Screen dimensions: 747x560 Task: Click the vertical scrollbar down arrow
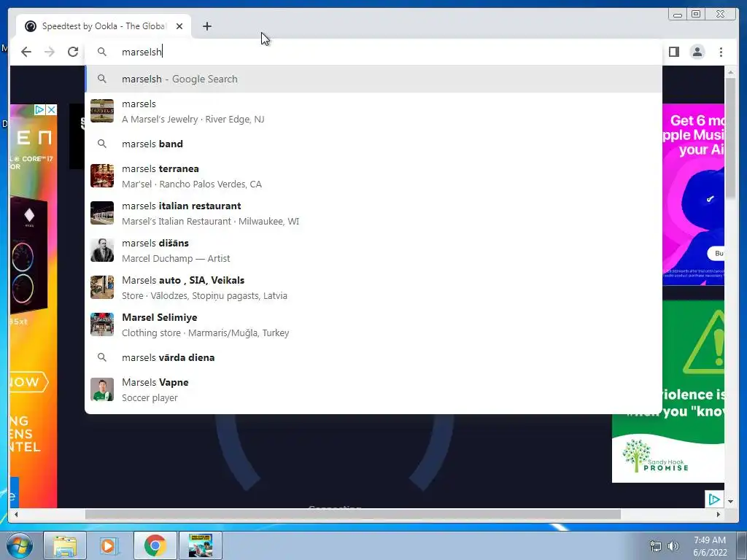point(731,502)
